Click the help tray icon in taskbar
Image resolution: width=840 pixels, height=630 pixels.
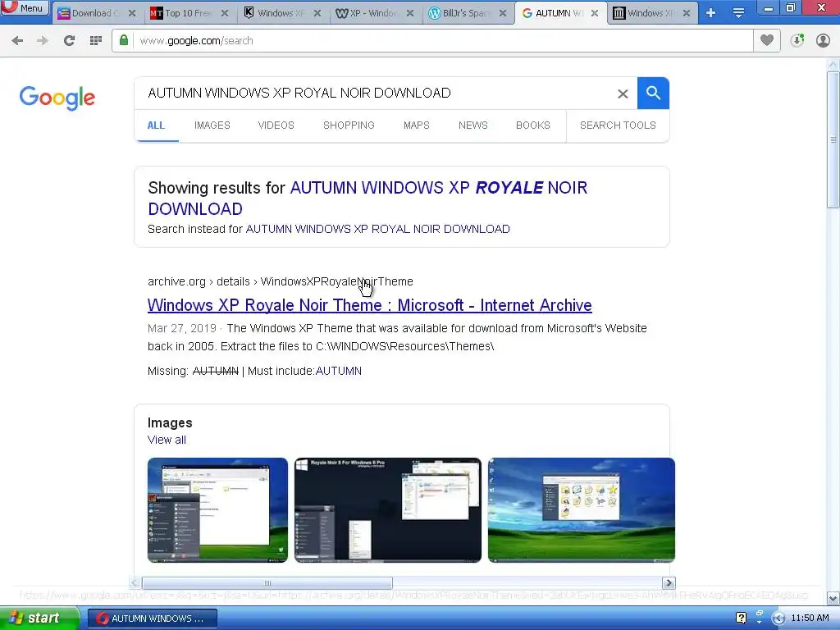click(742, 619)
